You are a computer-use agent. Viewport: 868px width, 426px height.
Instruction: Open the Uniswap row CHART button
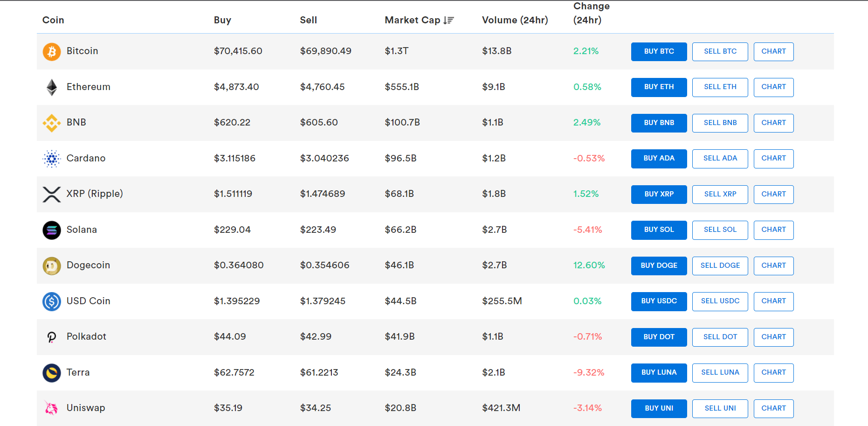774,409
